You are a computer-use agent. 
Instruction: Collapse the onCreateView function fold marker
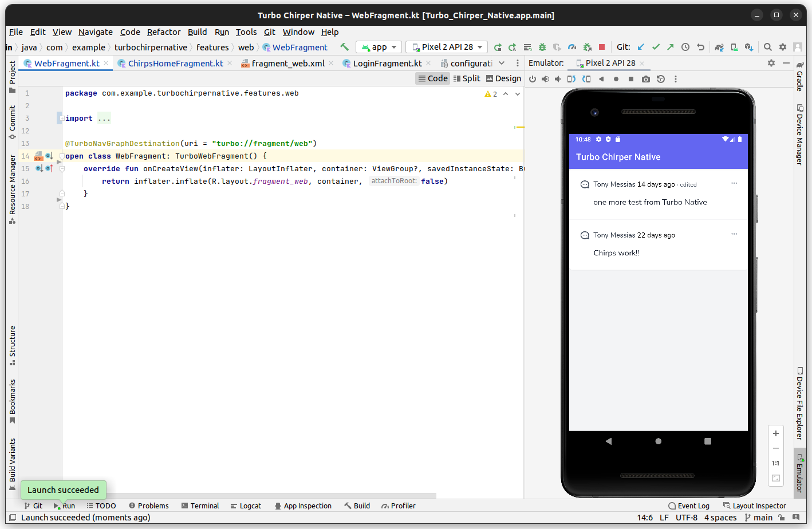point(62,169)
